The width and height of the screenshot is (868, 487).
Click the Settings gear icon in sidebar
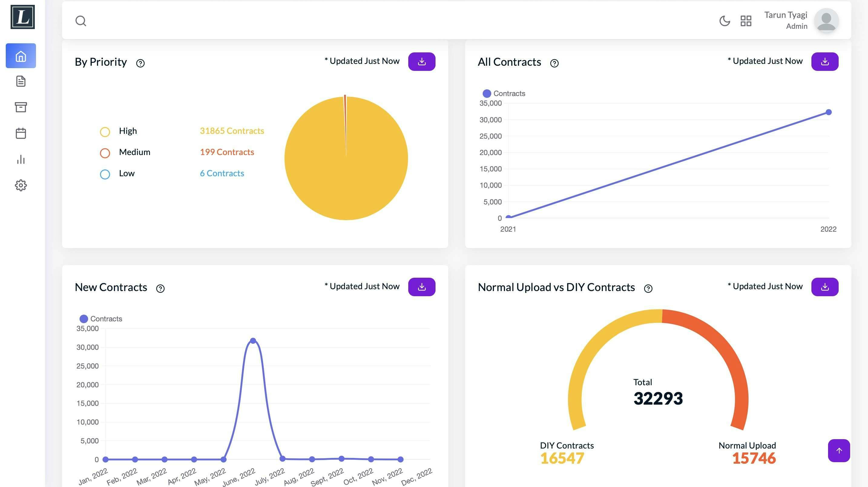(x=20, y=185)
